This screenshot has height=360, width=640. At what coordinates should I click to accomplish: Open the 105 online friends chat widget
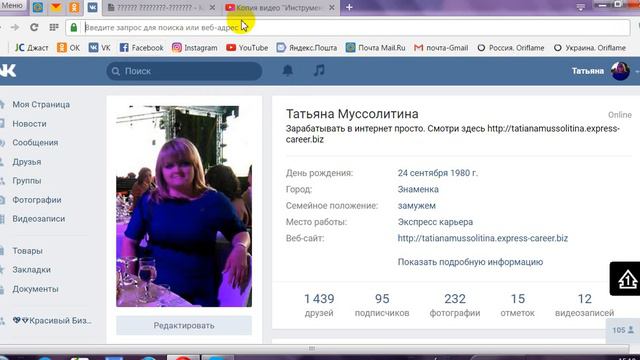coord(623,330)
